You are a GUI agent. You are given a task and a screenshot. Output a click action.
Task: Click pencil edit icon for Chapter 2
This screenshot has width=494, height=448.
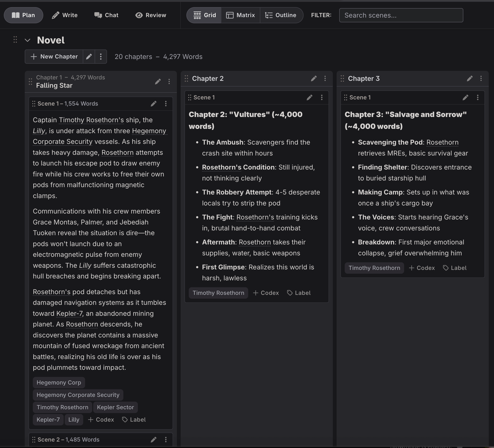(314, 78)
